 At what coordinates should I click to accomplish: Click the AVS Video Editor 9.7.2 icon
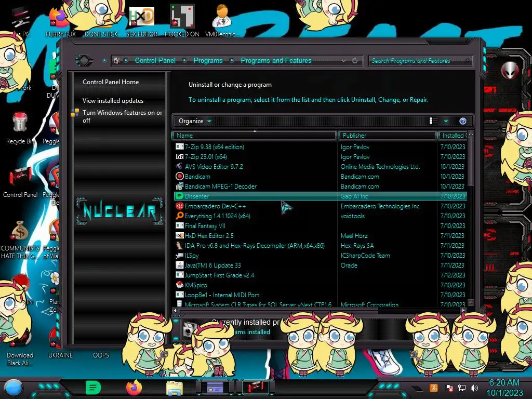(179, 166)
